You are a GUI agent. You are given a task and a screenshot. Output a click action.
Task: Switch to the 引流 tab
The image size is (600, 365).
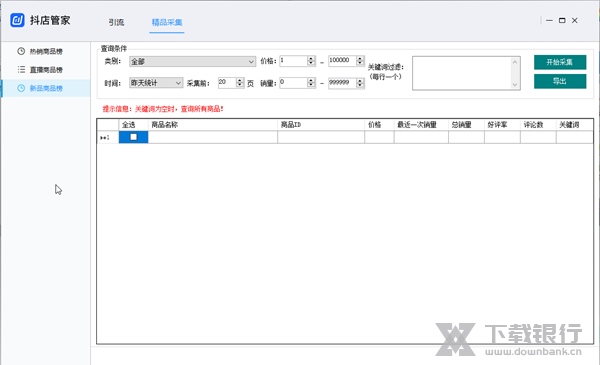click(x=116, y=22)
